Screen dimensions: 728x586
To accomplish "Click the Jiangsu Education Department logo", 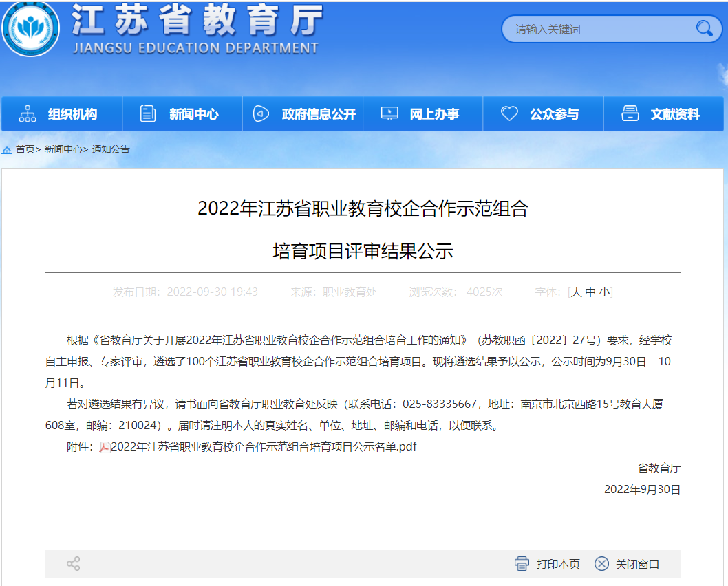I will (x=30, y=28).
